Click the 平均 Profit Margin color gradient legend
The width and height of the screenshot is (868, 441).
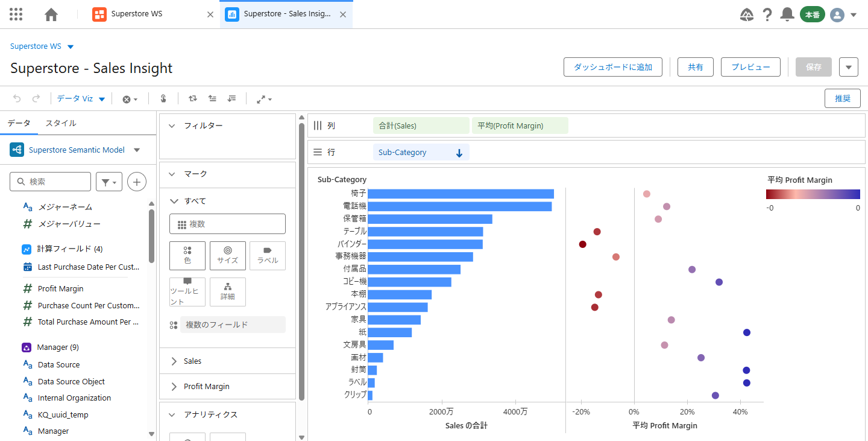pos(813,194)
